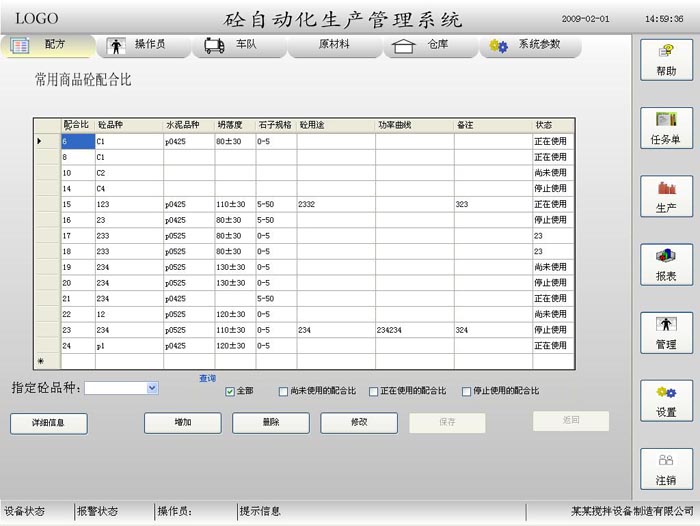The width and height of the screenshot is (700, 526).
Task: Select the 配合比 cell 15
Action: click(78, 204)
